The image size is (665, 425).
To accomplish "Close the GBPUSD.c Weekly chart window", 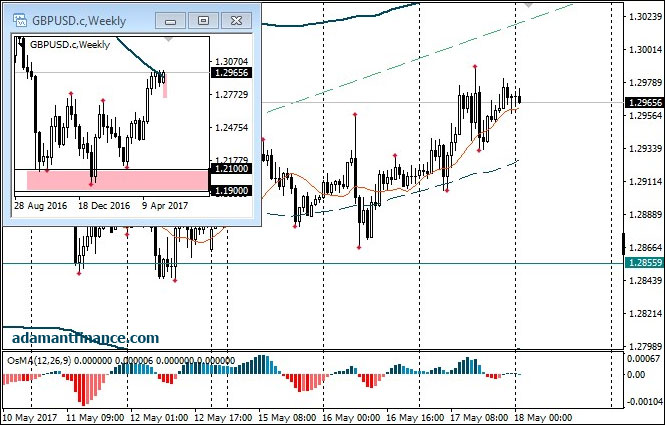I will coord(236,20).
